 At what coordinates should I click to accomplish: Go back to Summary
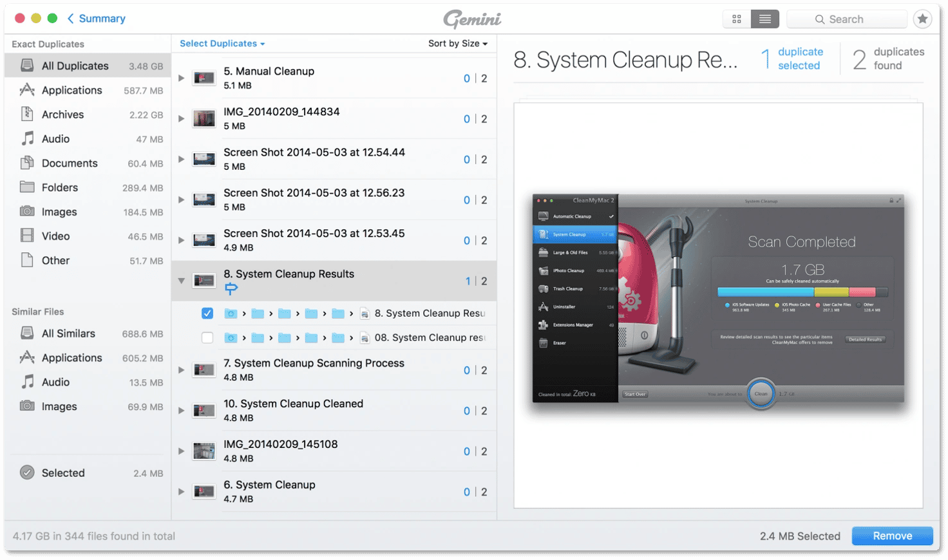(x=97, y=19)
